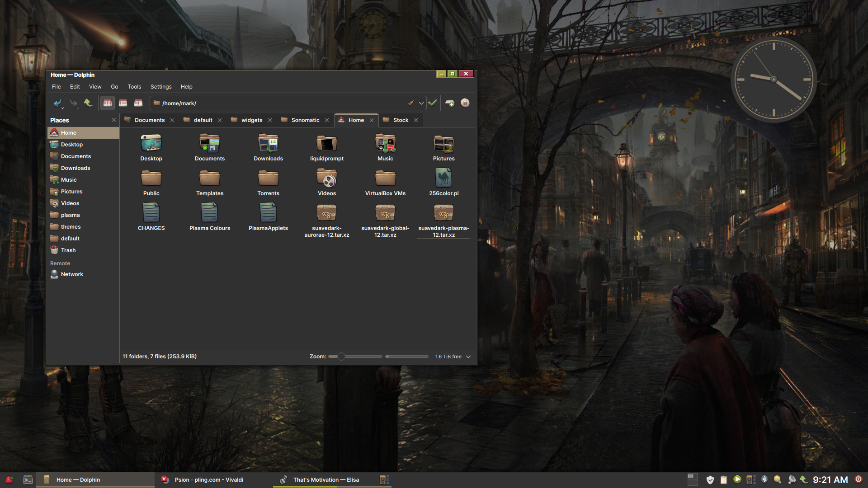Switch to the Sonomatic tab
The height and width of the screenshot is (488, 868).
pos(305,120)
